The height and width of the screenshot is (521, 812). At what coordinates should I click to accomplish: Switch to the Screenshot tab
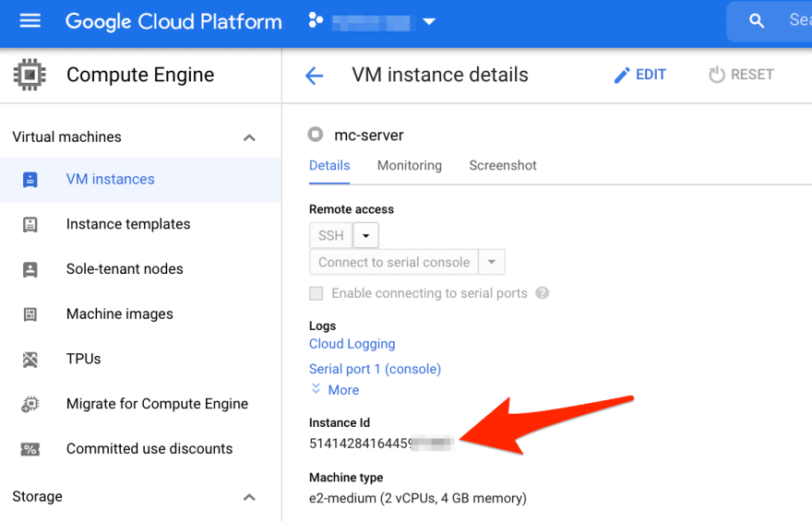tap(503, 166)
